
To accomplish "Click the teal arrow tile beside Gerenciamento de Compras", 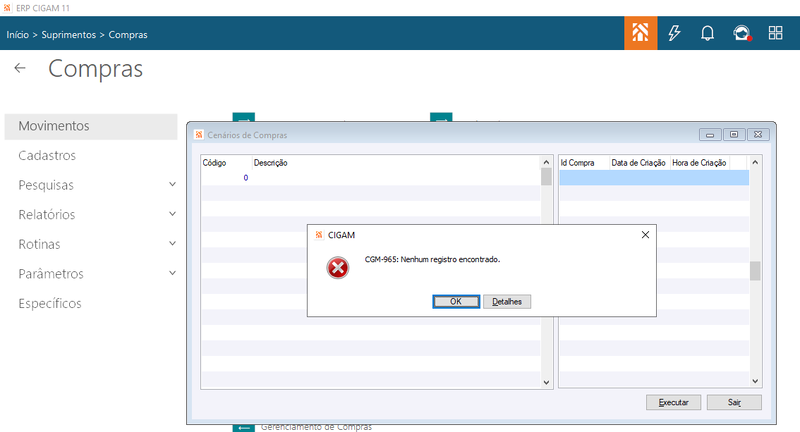I will coord(243,427).
